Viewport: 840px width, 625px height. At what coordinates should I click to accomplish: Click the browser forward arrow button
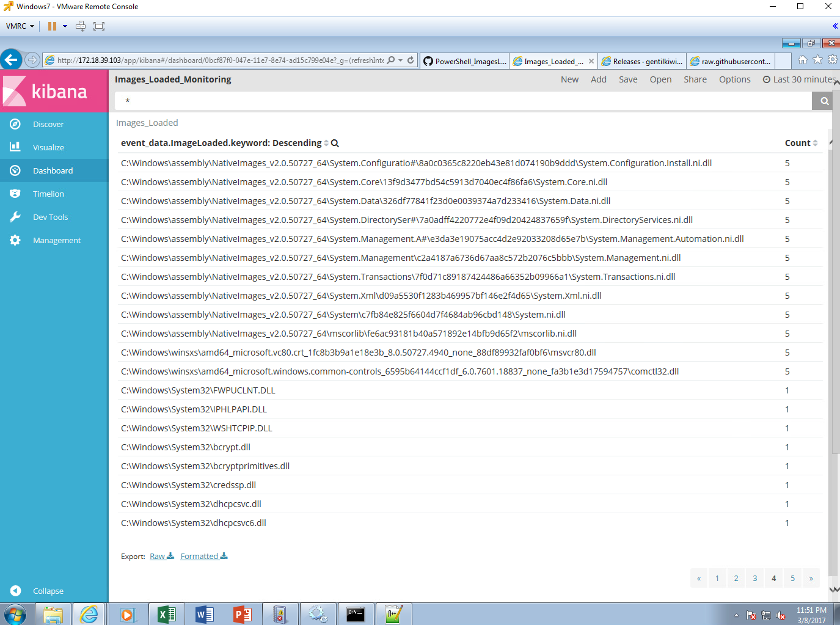tap(32, 60)
